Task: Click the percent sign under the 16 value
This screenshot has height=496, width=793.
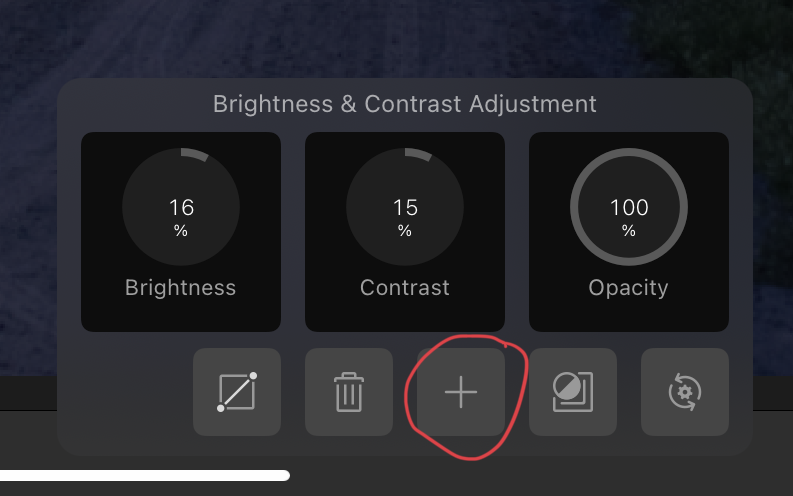Action: pyautogui.click(x=181, y=231)
